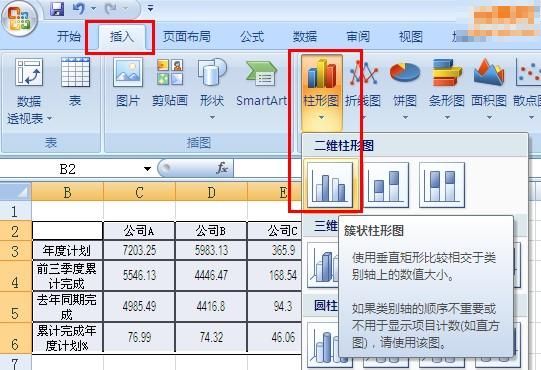541x370 pixels.
Task: Open the 审阅 tab
Action: [x=358, y=36]
